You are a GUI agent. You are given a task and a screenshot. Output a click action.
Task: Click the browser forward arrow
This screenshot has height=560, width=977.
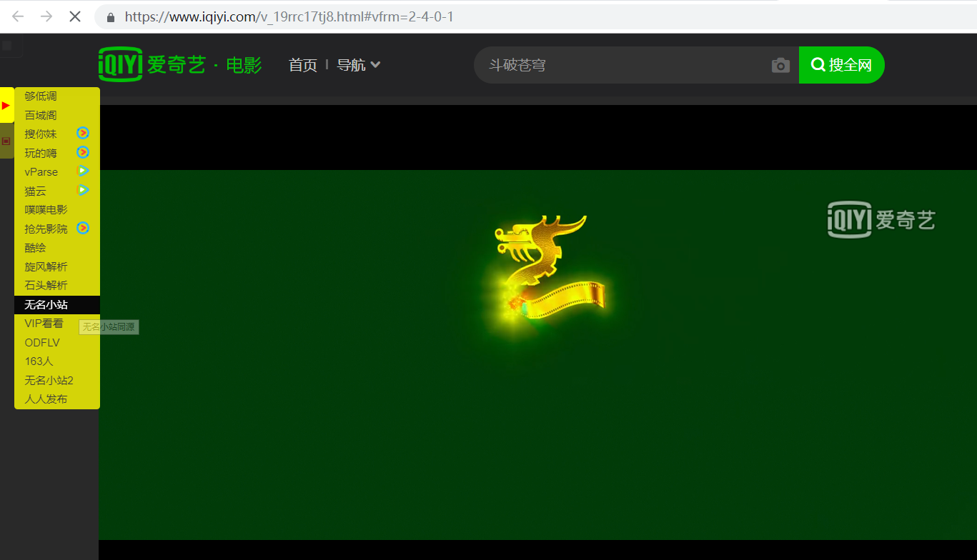pyautogui.click(x=46, y=16)
